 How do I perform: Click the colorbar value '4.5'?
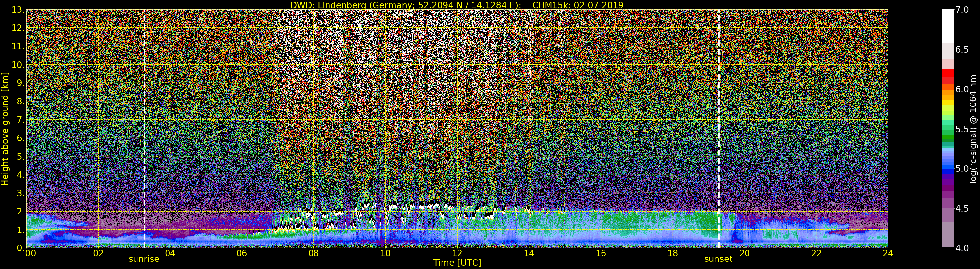pyautogui.click(x=962, y=209)
